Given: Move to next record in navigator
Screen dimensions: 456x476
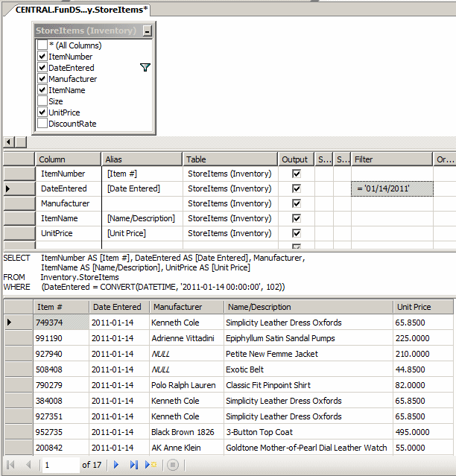Looking at the screenshot, I should pos(116,465).
